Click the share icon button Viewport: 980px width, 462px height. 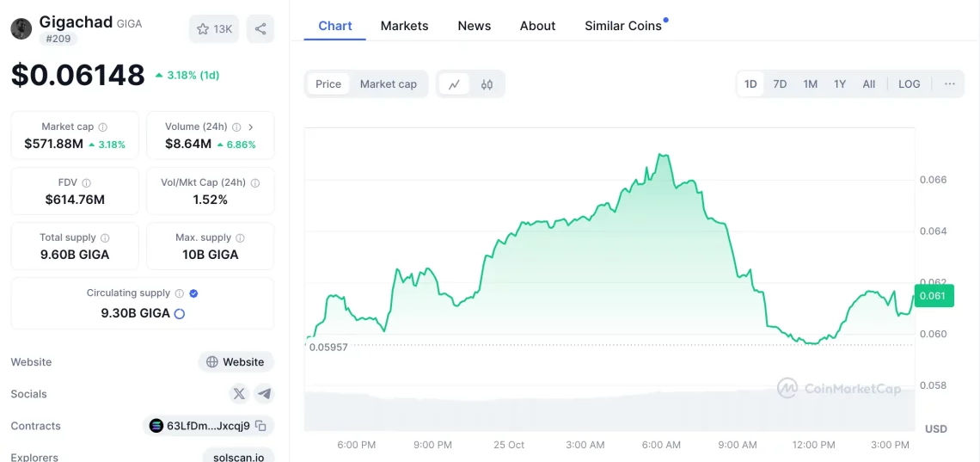pyautogui.click(x=260, y=29)
